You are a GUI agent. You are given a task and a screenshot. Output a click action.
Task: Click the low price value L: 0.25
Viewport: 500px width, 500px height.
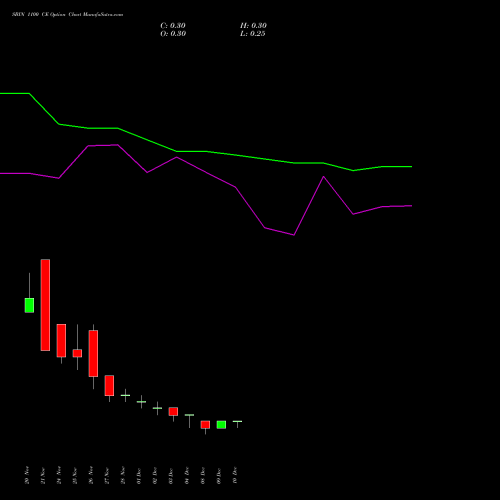click(x=253, y=34)
